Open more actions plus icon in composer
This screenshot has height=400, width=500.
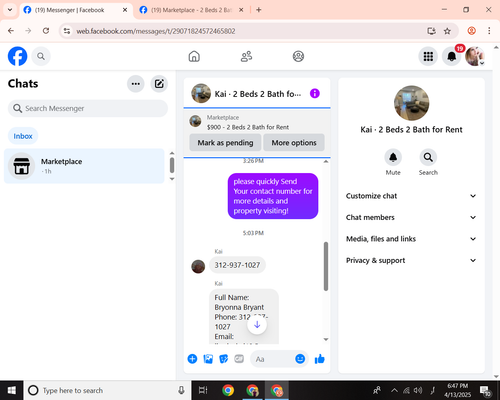click(192, 359)
